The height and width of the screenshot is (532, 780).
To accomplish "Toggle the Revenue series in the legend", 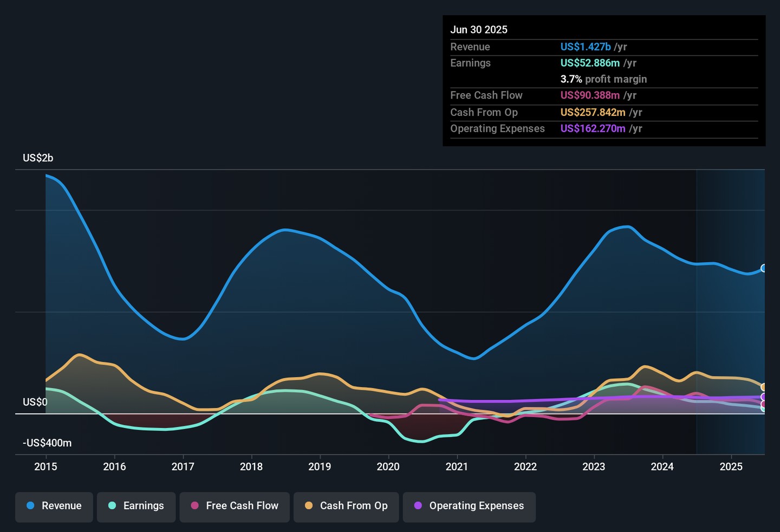I will [x=54, y=506].
